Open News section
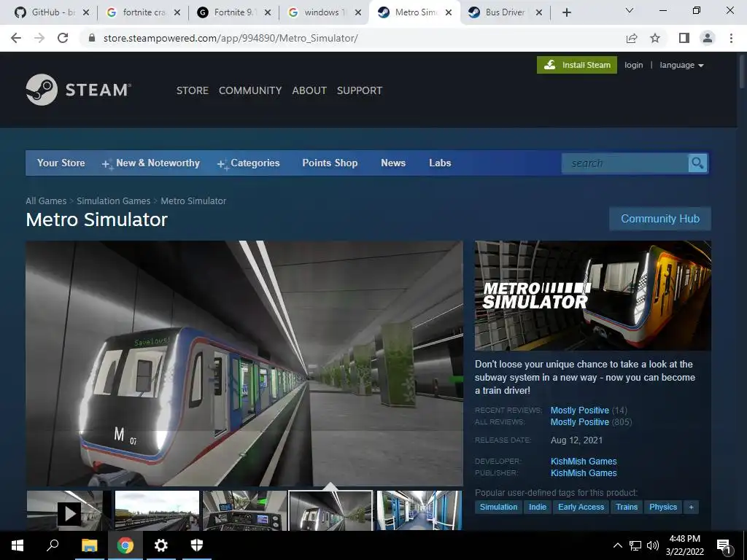 [x=393, y=163]
